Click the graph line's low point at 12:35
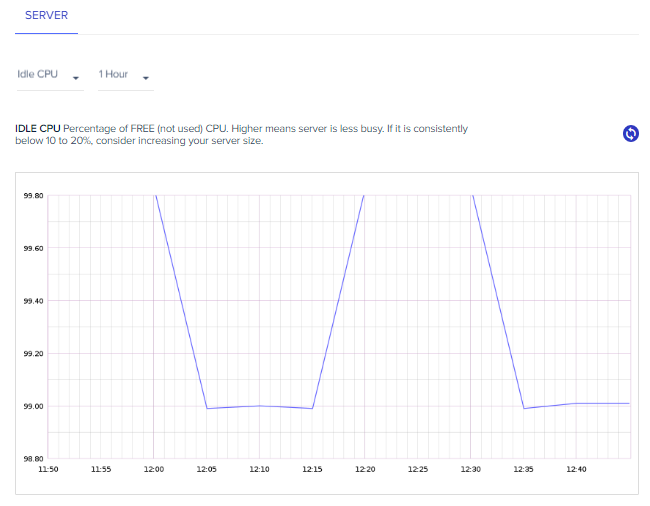 pyautogui.click(x=524, y=409)
